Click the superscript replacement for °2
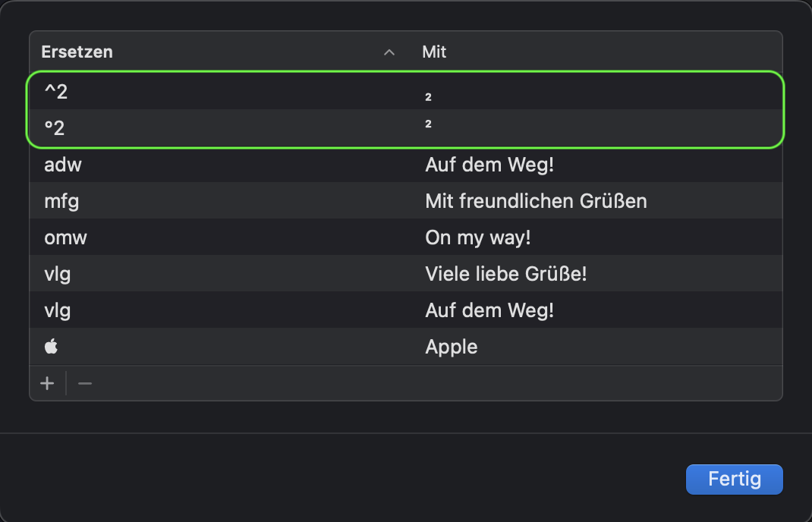 429,124
